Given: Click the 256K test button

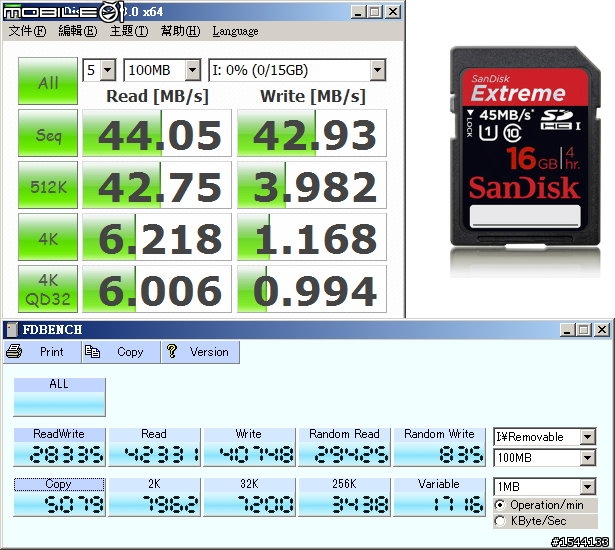Looking at the screenshot, I should click(344, 497).
